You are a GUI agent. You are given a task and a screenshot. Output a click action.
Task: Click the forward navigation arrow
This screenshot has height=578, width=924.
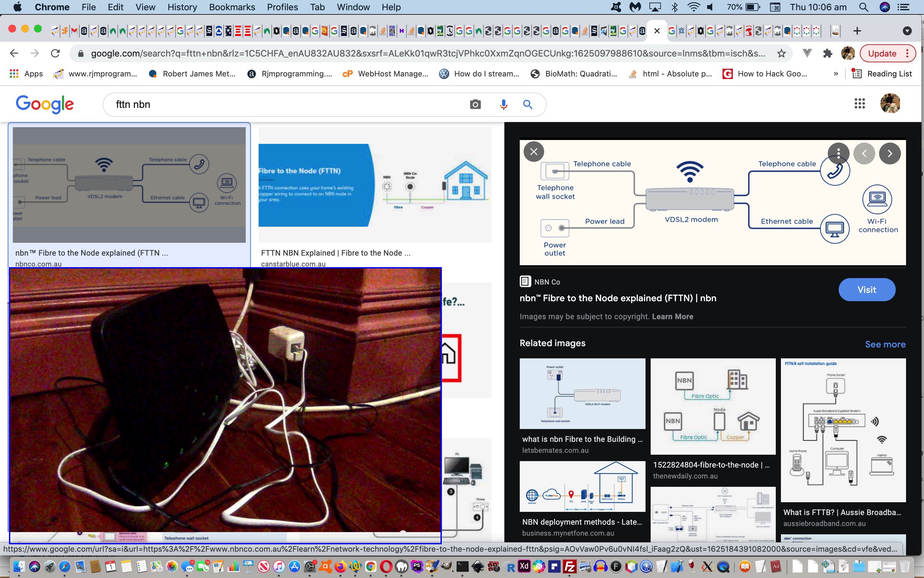[x=35, y=54]
